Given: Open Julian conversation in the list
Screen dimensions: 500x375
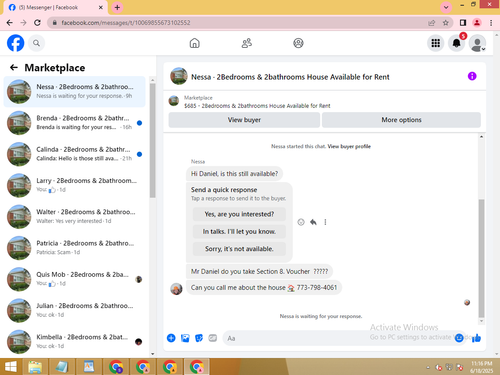Looking at the screenshot, I should pyautogui.click(x=75, y=311).
